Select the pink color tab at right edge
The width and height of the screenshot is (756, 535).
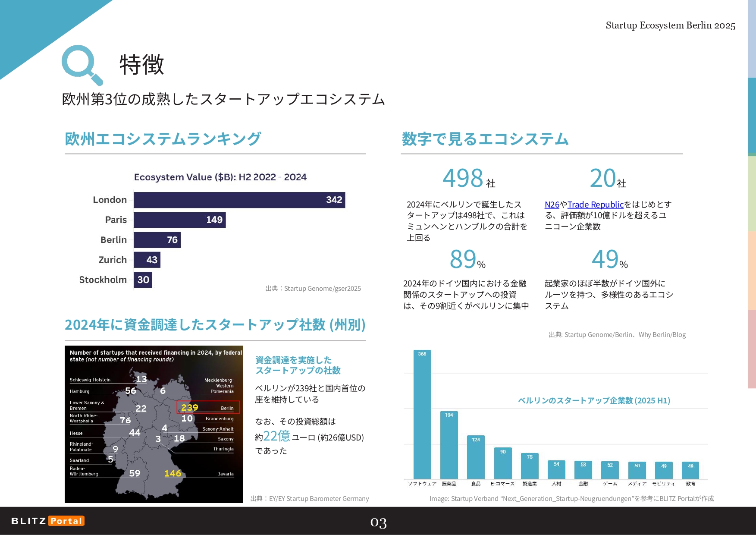752,349
